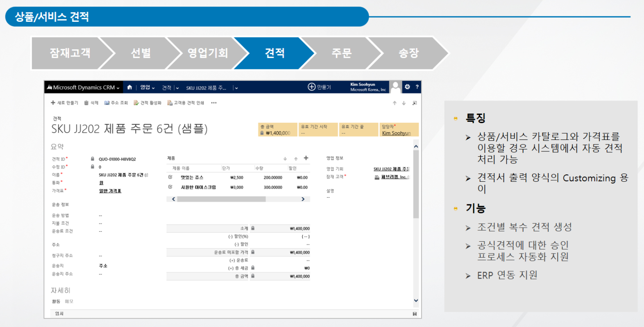Click 견적 활성화 command

click(x=147, y=103)
